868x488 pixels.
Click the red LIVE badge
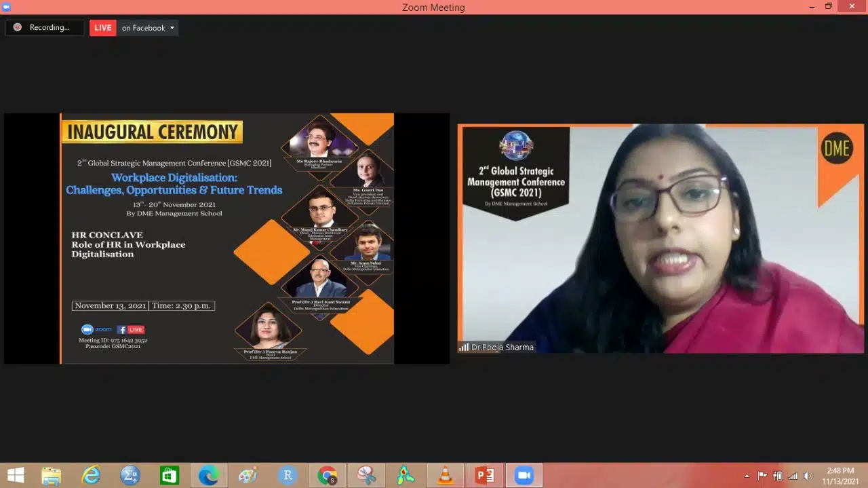[x=103, y=28]
